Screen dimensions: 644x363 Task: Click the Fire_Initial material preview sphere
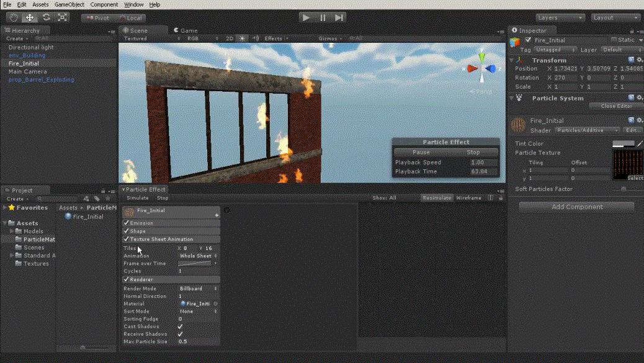(x=518, y=125)
